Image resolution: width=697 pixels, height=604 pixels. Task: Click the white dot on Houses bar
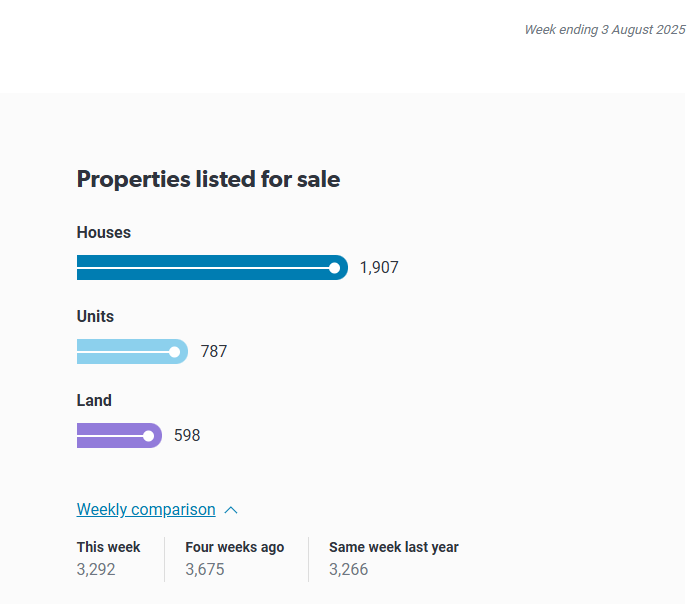coord(334,268)
